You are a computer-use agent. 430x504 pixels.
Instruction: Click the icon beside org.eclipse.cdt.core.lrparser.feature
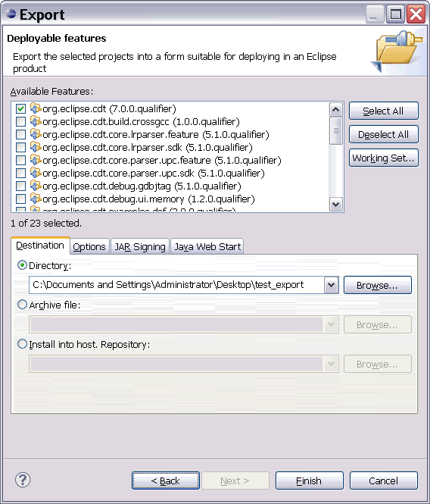click(36, 134)
